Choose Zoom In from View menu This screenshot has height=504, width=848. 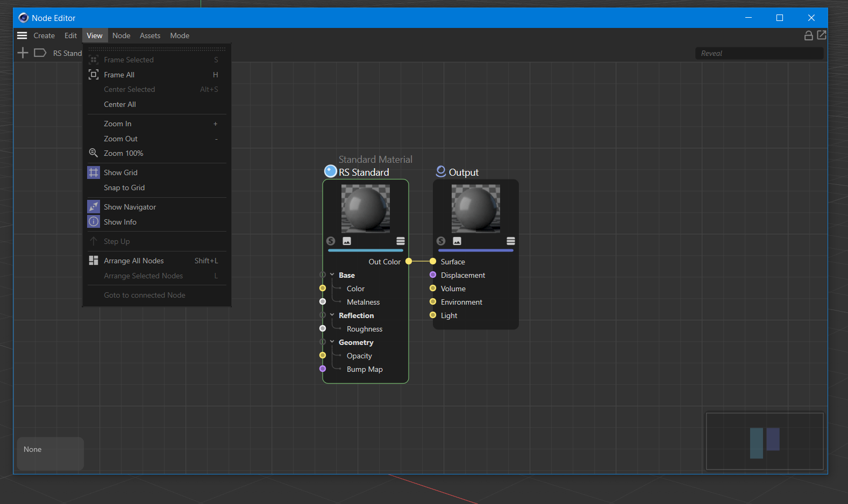tap(156, 124)
